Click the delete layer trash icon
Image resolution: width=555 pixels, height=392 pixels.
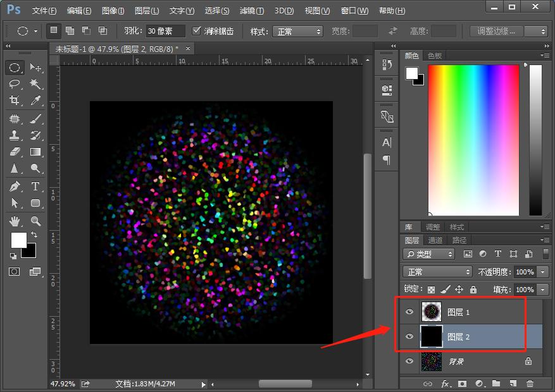click(530, 384)
